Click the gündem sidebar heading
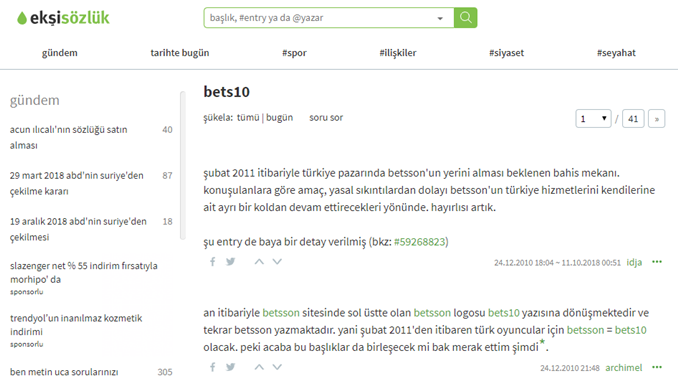 pyautogui.click(x=35, y=100)
